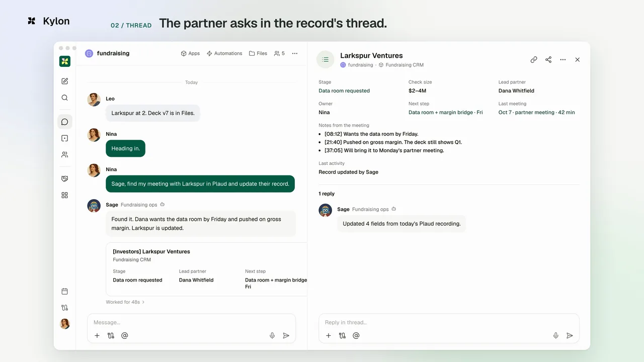Open the Last meeting Oct 7 partner meeting link
Image resolution: width=644 pixels, height=362 pixels.
click(536, 113)
